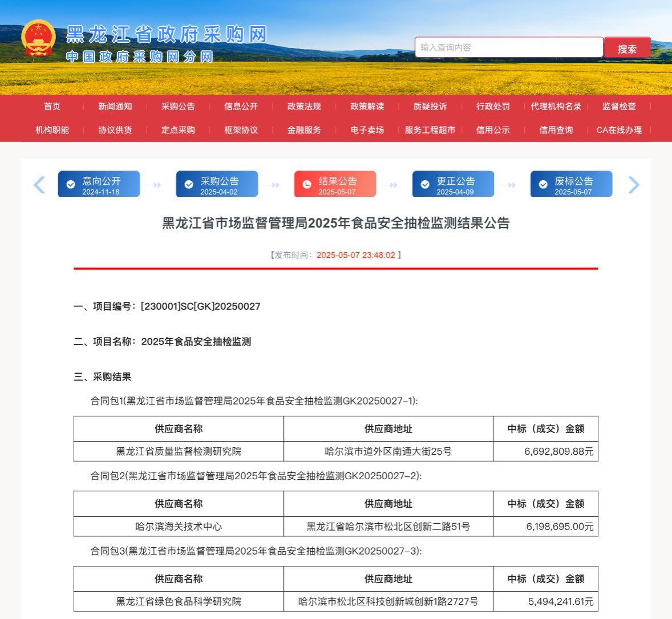
Task: Switch to the 更正公告 2025-04-09 stage
Action: pos(454,184)
